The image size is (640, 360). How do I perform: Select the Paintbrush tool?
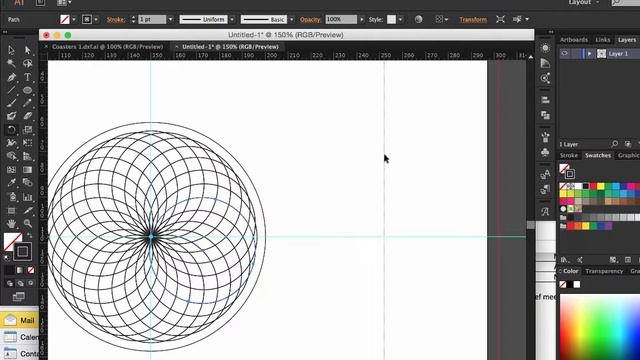click(x=11, y=103)
